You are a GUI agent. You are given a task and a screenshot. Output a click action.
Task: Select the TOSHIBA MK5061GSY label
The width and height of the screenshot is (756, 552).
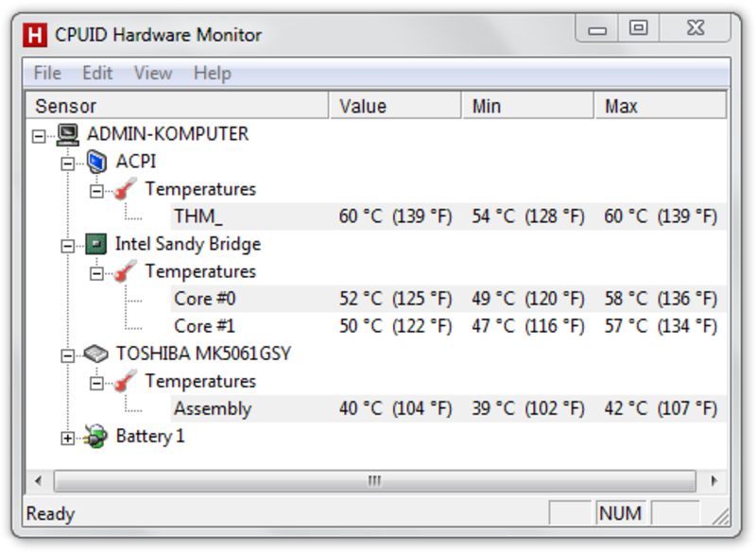pos(203,354)
